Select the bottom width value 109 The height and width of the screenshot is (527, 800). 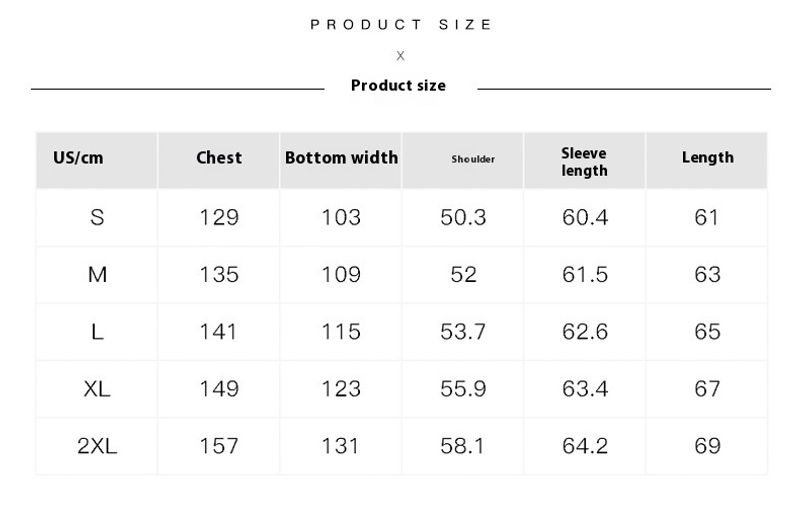click(x=341, y=275)
